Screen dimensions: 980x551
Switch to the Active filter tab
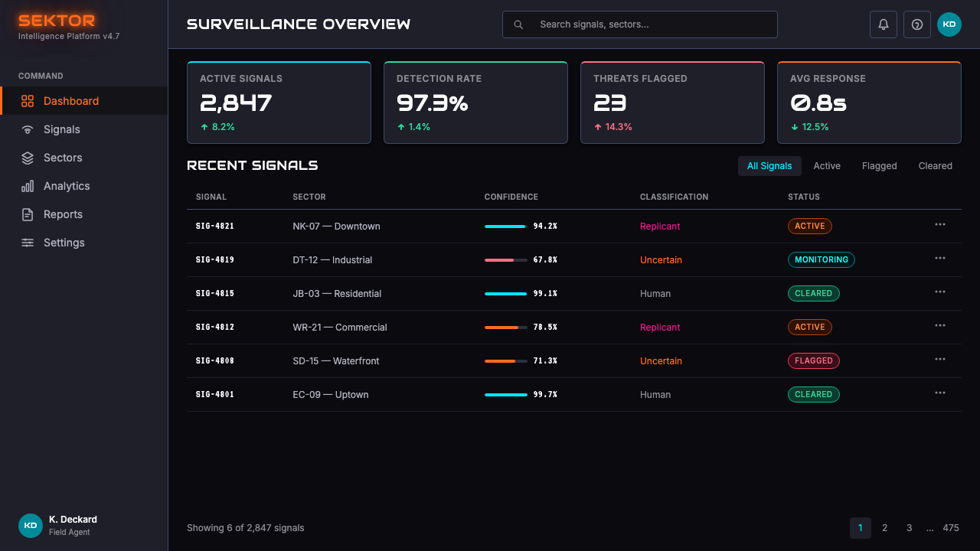coord(827,166)
